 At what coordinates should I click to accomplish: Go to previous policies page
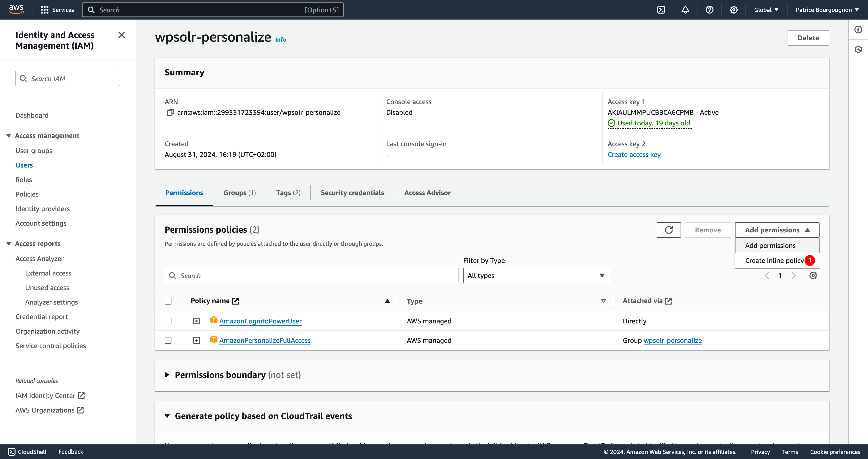tap(767, 275)
